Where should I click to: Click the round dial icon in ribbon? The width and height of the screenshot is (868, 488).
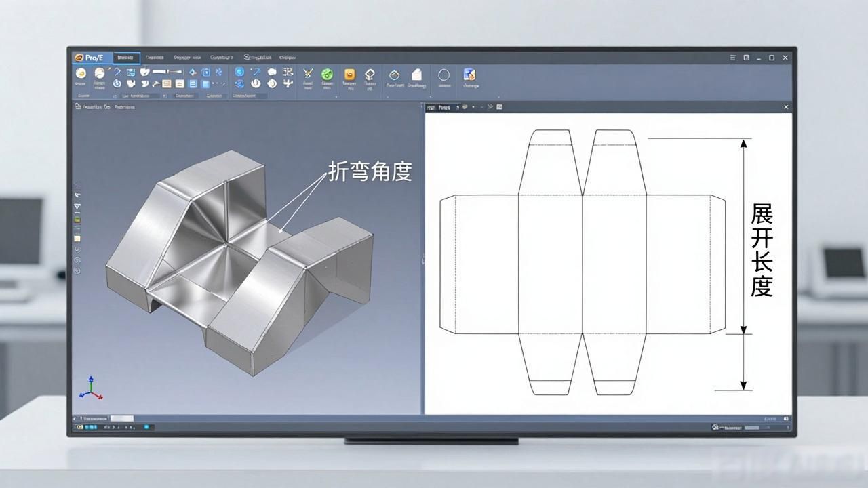click(395, 75)
